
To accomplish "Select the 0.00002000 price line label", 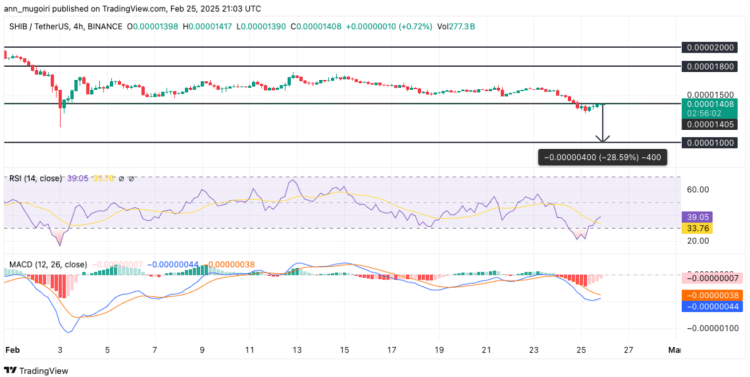I will click(x=710, y=47).
